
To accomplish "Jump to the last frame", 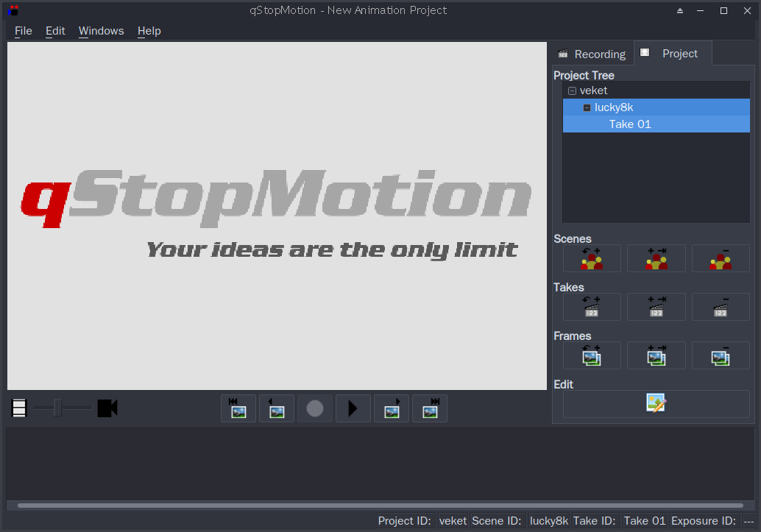I will [x=430, y=408].
